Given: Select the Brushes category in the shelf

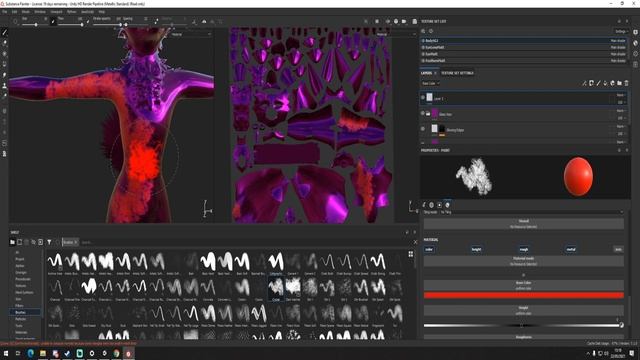Looking at the screenshot, I should [25, 312].
